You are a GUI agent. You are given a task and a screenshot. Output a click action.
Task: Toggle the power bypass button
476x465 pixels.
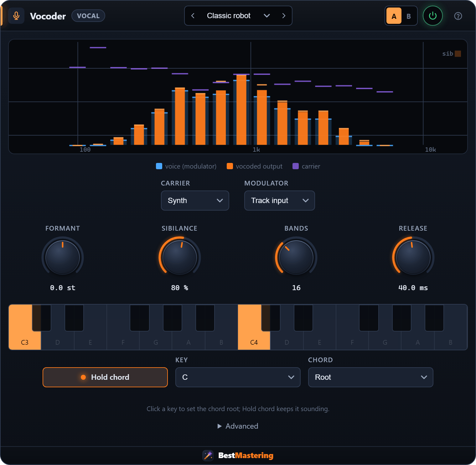[x=432, y=16]
